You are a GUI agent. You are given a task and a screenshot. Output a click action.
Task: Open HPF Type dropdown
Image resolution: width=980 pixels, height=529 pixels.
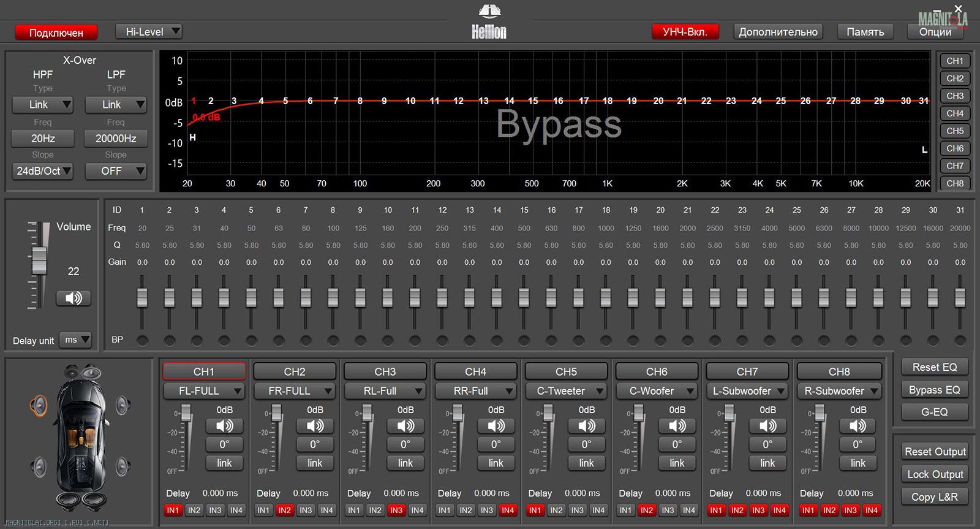click(42, 105)
